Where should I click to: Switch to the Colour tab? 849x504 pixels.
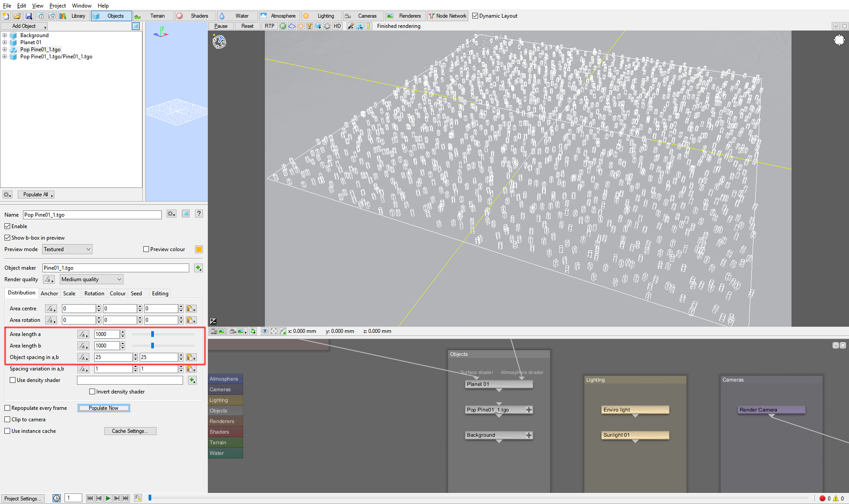tap(118, 294)
